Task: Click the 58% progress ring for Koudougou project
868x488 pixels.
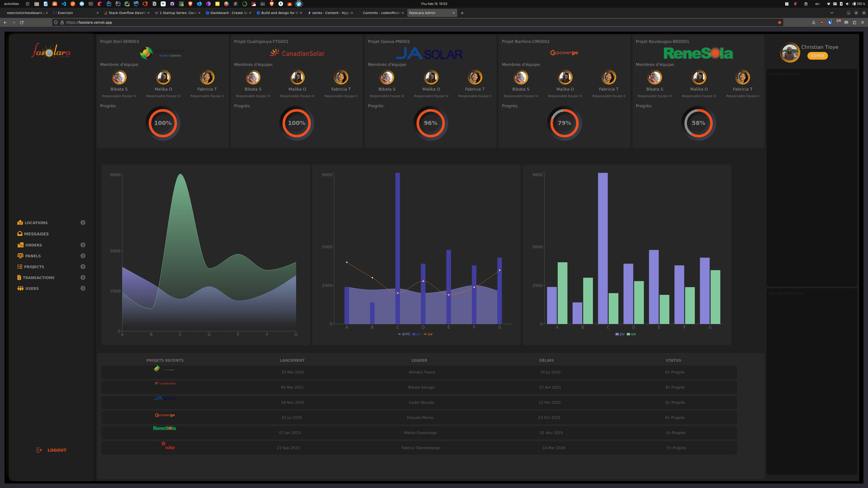Action: (x=698, y=123)
